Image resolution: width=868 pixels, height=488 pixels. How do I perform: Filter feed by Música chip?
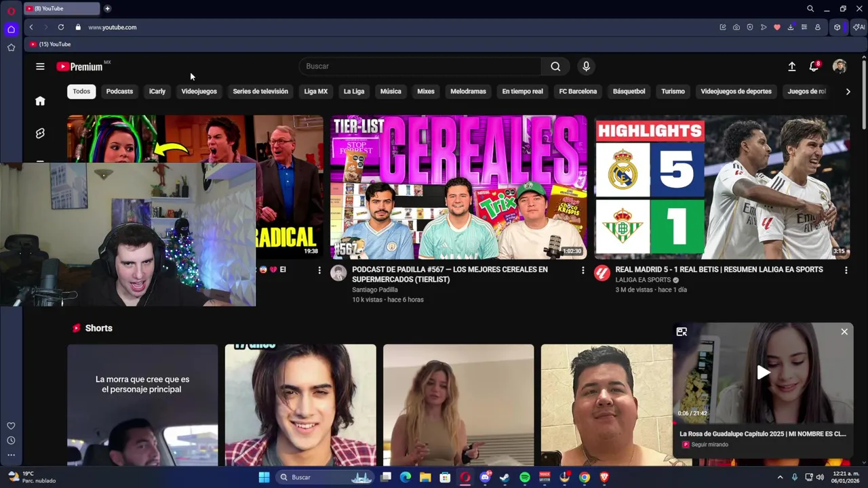coord(391,91)
